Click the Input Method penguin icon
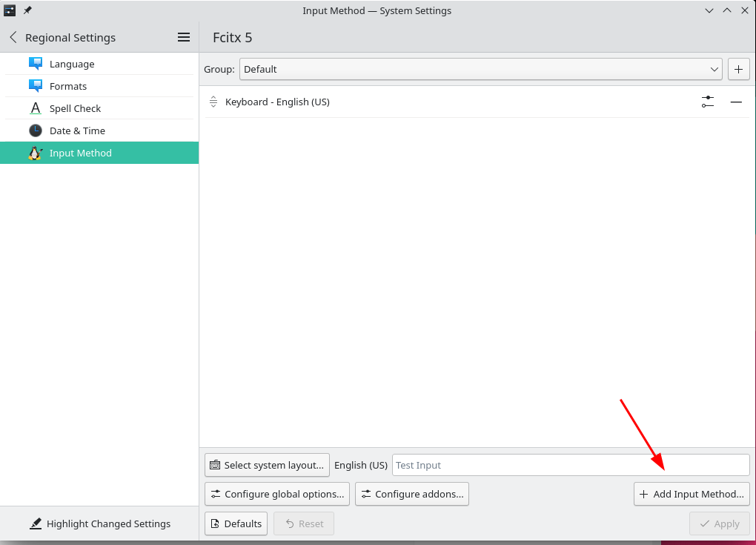The image size is (756, 545). 36,153
